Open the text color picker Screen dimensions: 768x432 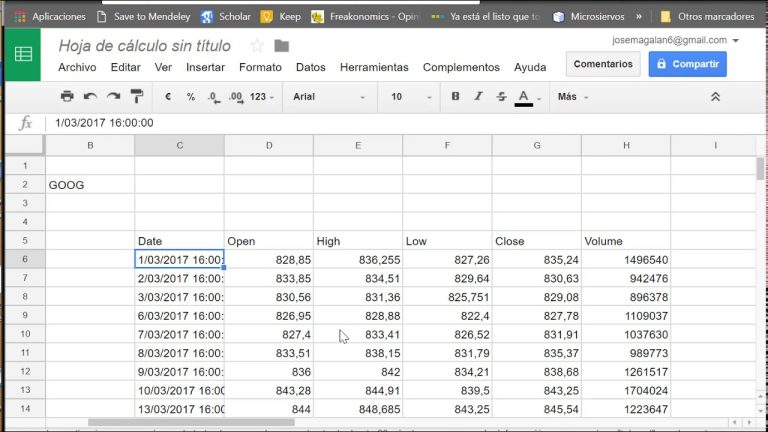pyautogui.click(x=524, y=97)
